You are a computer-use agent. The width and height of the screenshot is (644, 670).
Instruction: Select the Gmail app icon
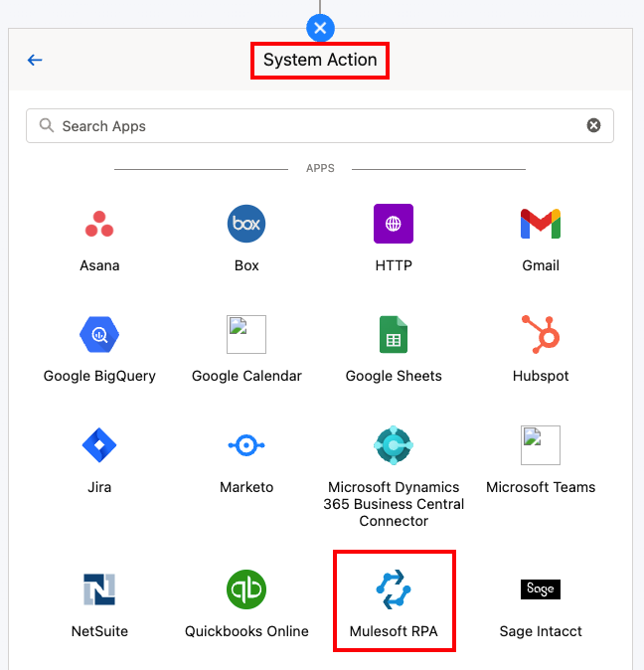[541, 225]
